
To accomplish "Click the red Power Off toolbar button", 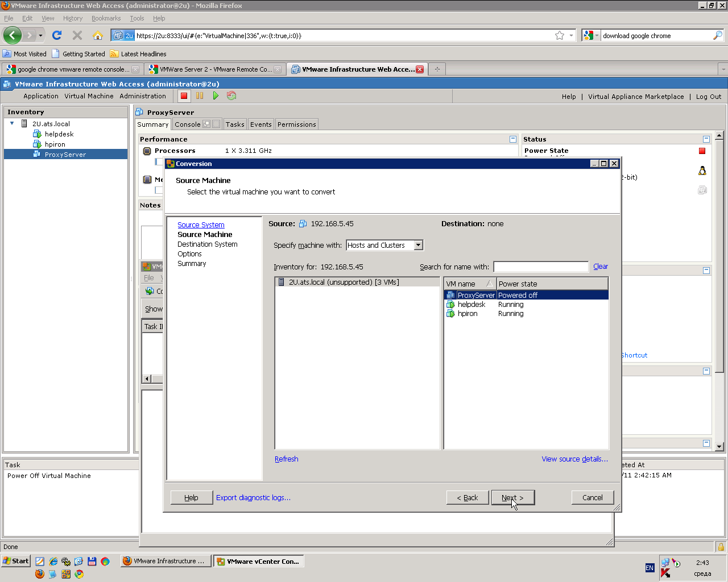I will [x=184, y=96].
